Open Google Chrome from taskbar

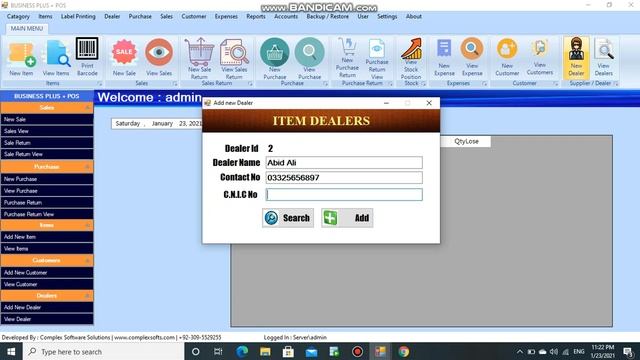pos(404,351)
